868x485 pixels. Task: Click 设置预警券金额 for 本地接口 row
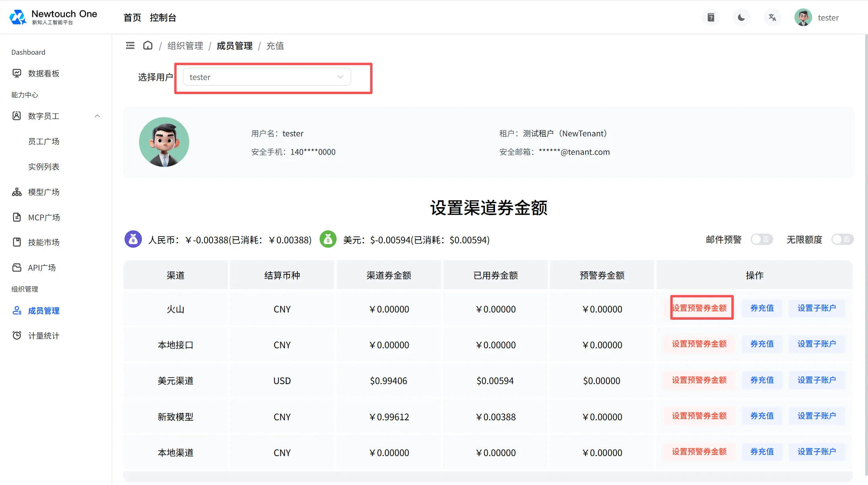pyautogui.click(x=700, y=344)
